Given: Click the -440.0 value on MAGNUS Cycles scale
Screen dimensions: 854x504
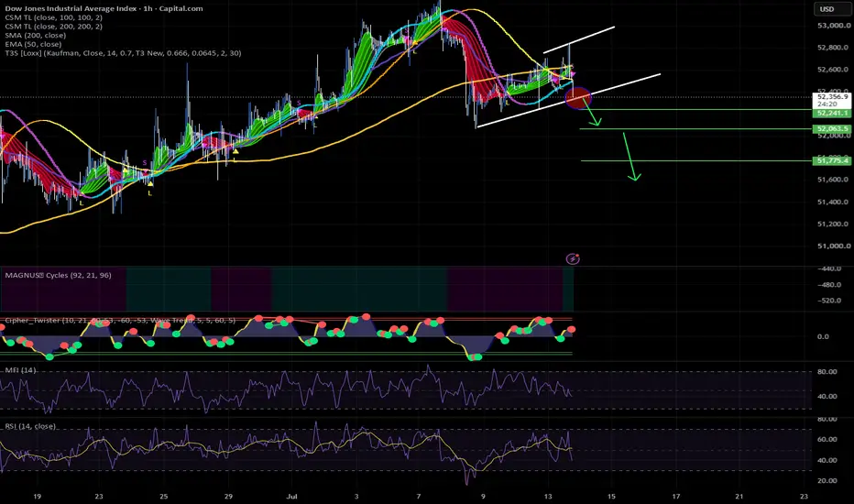Looking at the screenshot, I should click(829, 268).
